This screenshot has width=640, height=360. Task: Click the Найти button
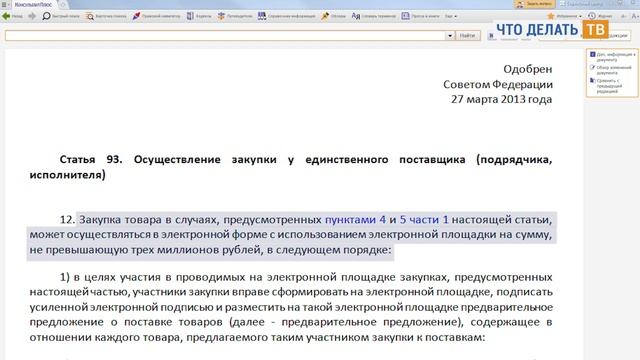pyautogui.click(x=467, y=36)
